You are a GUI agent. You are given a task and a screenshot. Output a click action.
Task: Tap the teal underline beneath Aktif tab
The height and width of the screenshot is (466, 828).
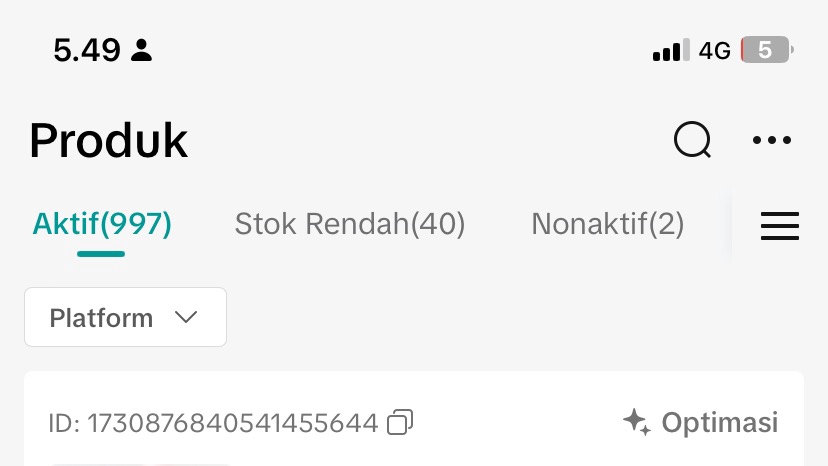pyautogui.click(x=101, y=254)
